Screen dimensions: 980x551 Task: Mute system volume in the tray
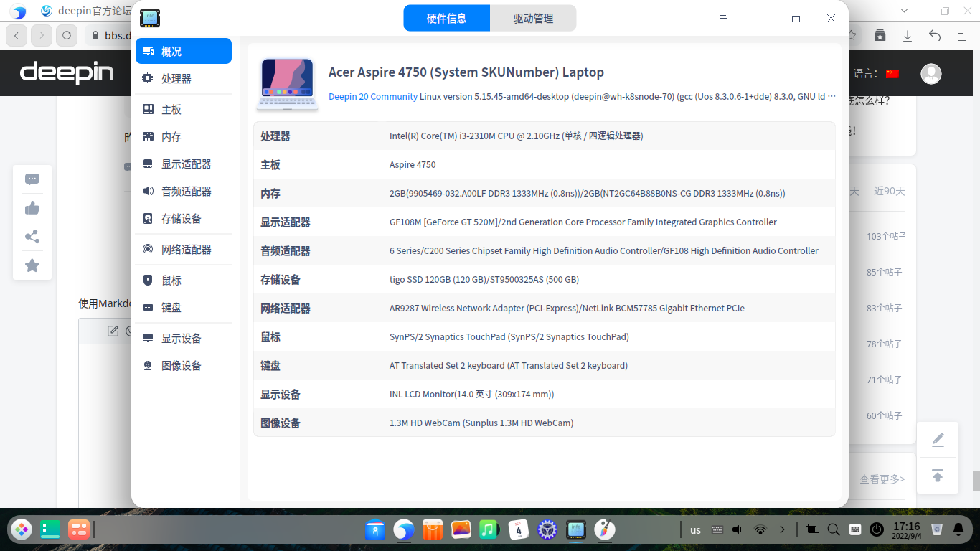[738, 529]
